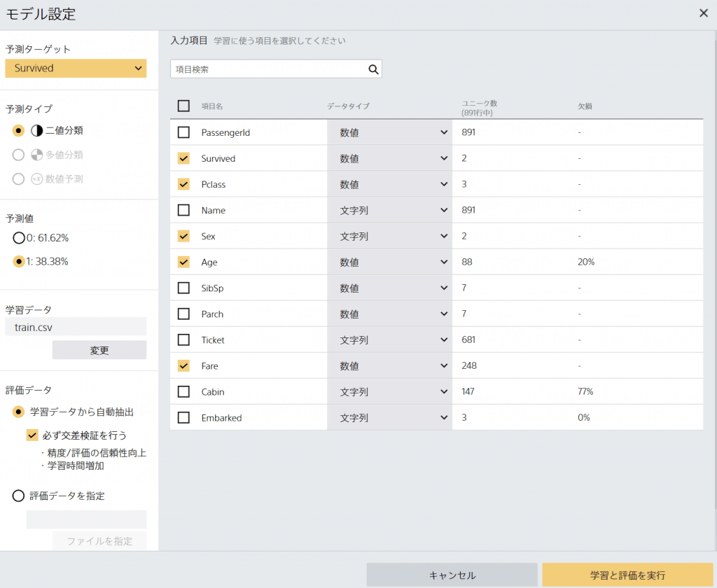Change the Cabin data type dropdown
The width and height of the screenshot is (717, 588).
(x=389, y=392)
